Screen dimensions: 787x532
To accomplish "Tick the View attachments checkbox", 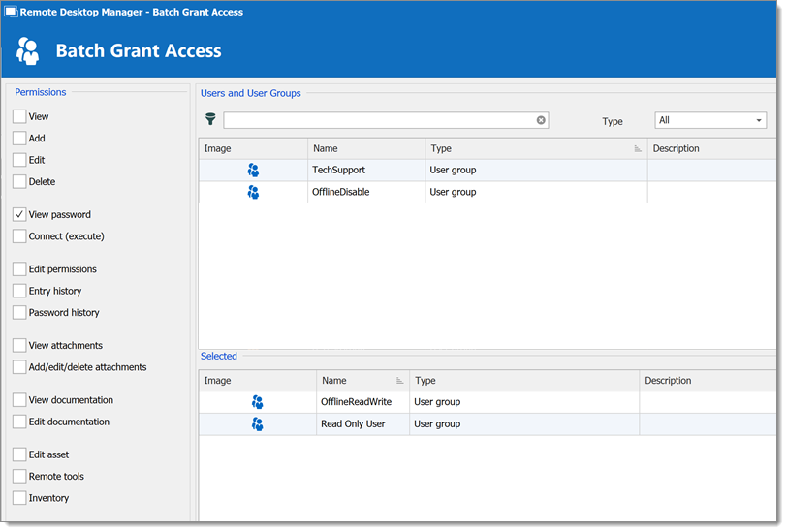I will 19,345.
